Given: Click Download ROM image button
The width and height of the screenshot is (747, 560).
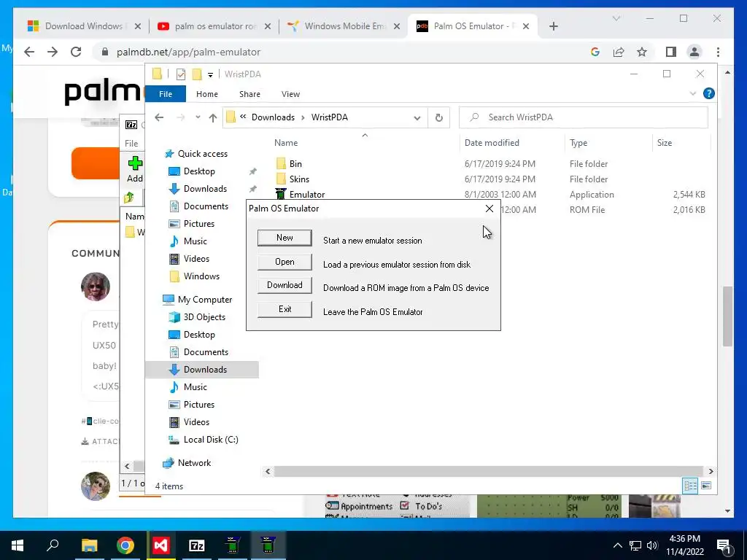Looking at the screenshot, I should point(285,285).
